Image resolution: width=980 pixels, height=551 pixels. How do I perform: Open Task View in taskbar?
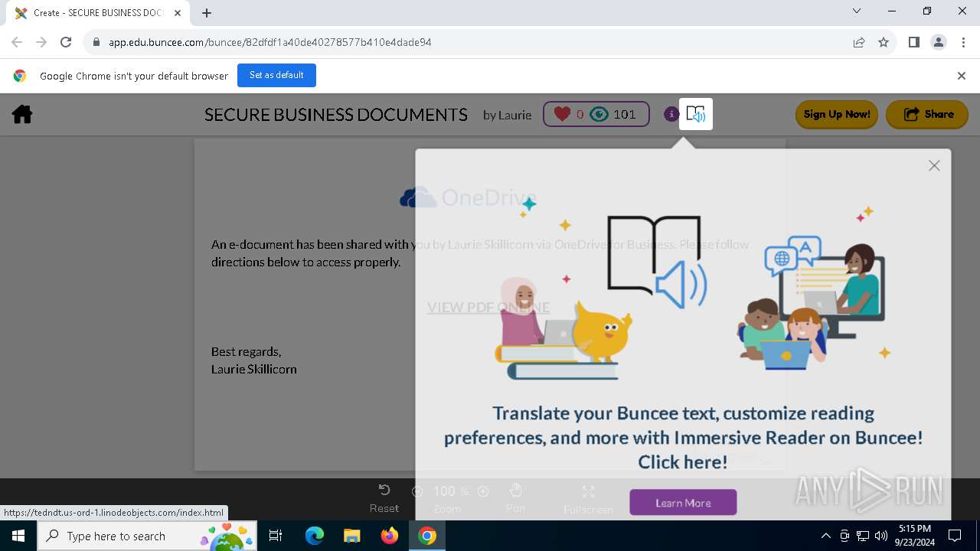coord(276,536)
